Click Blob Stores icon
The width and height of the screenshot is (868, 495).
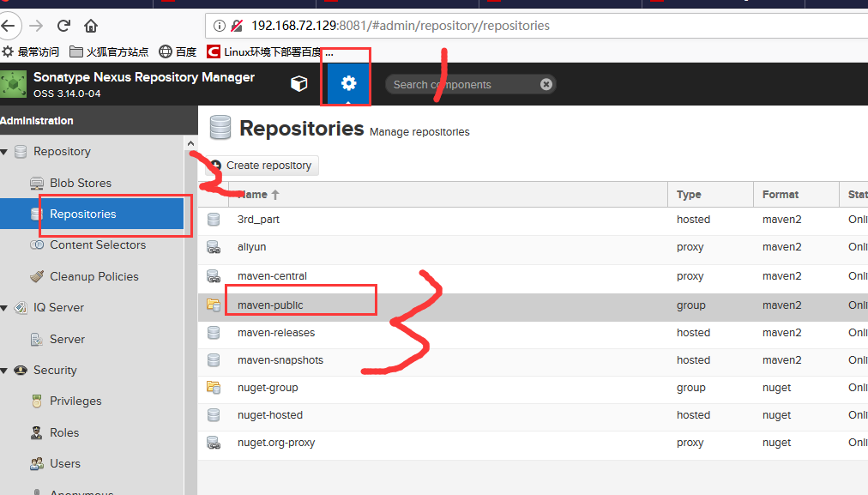pos(37,184)
